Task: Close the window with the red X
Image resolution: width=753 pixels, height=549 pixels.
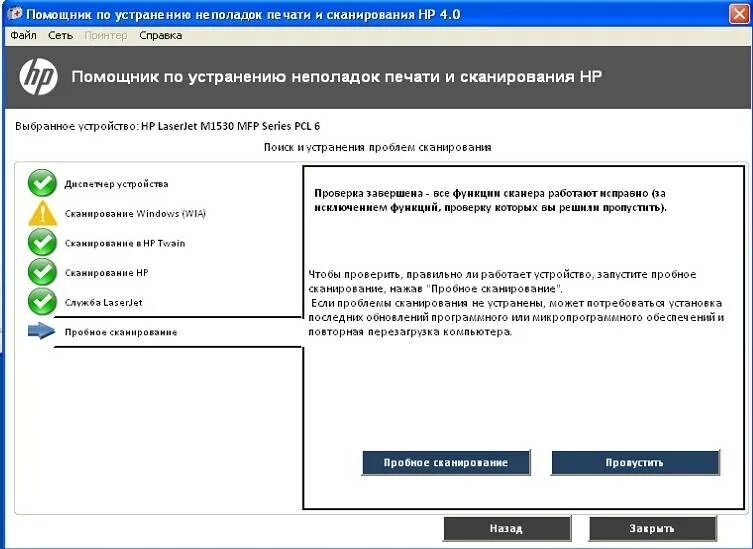Action: 739,14
